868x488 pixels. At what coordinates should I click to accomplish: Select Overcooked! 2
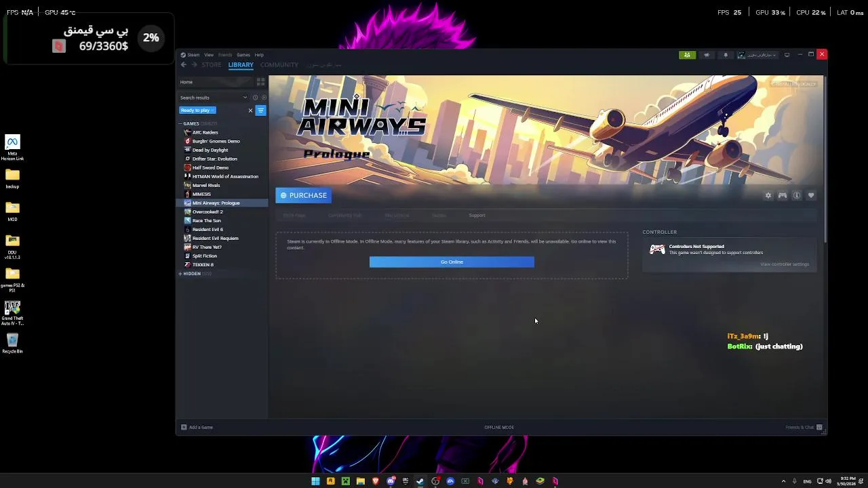pyautogui.click(x=222, y=211)
